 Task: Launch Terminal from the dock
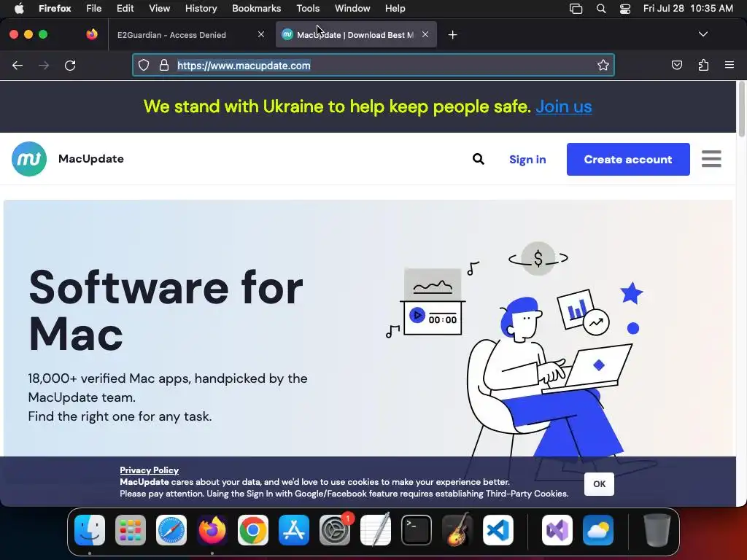417,530
